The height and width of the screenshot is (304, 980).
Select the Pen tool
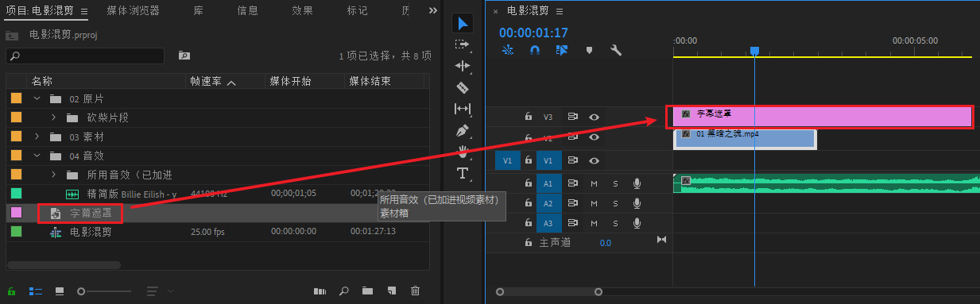pyautogui.click(x=463, y=130)
